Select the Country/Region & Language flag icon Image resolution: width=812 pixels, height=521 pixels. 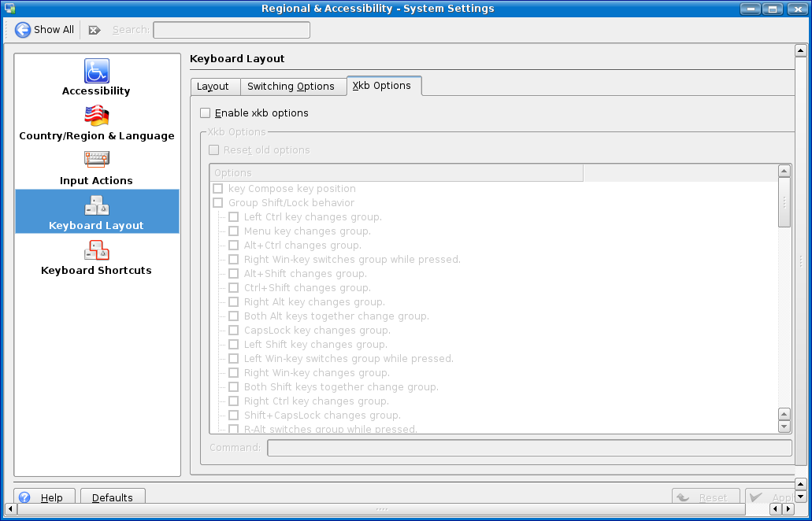pos(97,116)
